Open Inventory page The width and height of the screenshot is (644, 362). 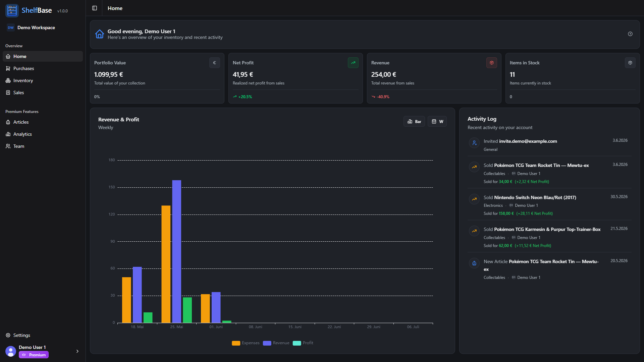[43, 80]
